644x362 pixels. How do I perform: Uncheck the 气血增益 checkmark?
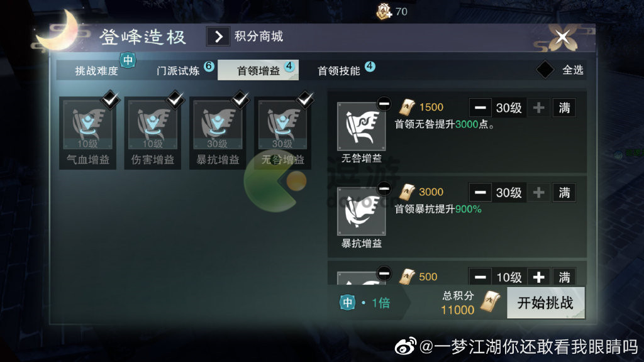pos(111,99)
